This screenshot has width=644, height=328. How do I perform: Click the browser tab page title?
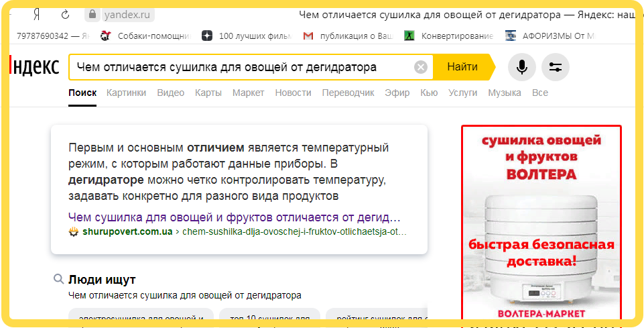coord(466,15)
